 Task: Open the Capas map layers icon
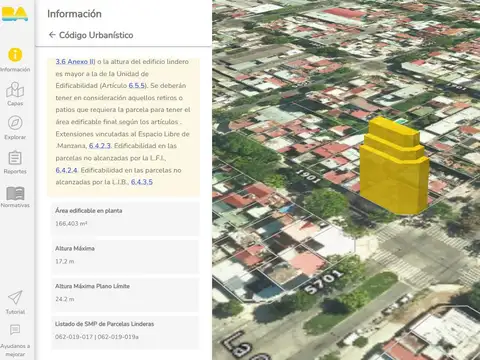pos(15,90)
